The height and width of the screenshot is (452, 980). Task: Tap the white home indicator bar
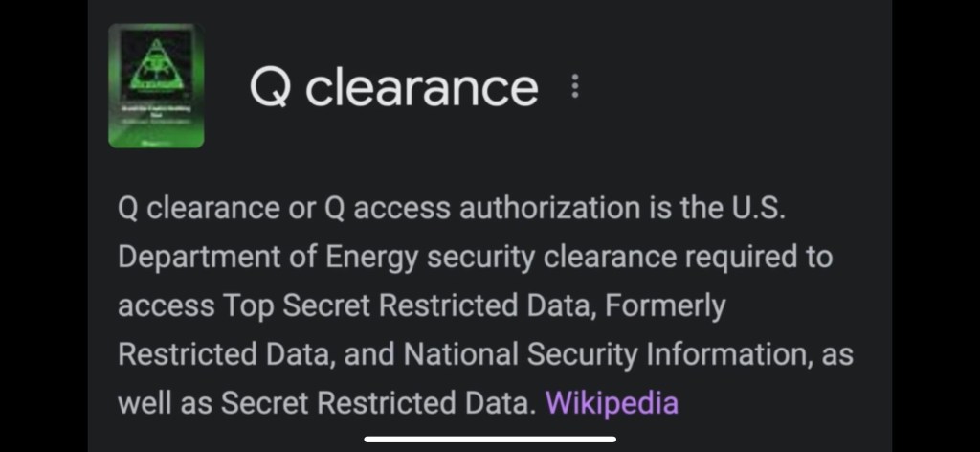[x=490, y=440]
